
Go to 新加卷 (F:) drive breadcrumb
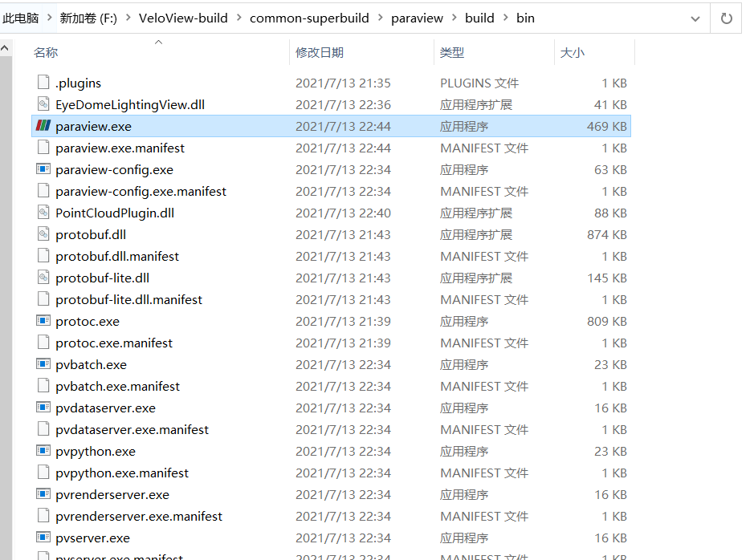point(88,18)
